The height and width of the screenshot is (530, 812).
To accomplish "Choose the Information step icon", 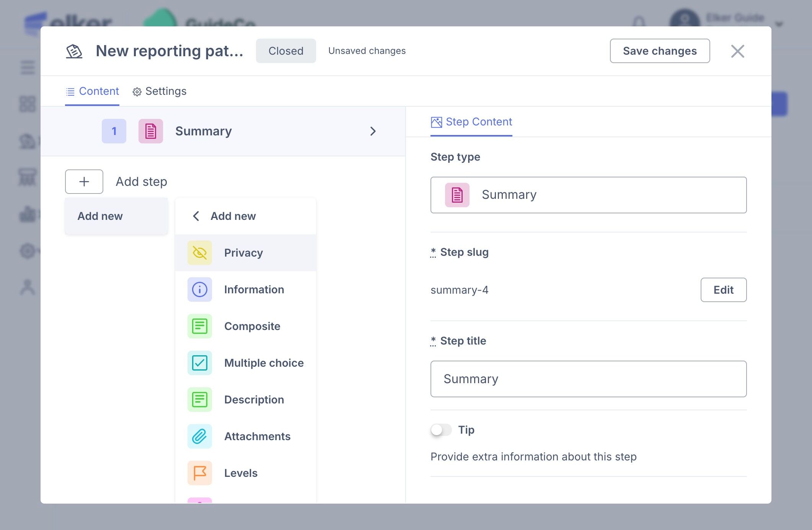I will click(x=199, y=289).
